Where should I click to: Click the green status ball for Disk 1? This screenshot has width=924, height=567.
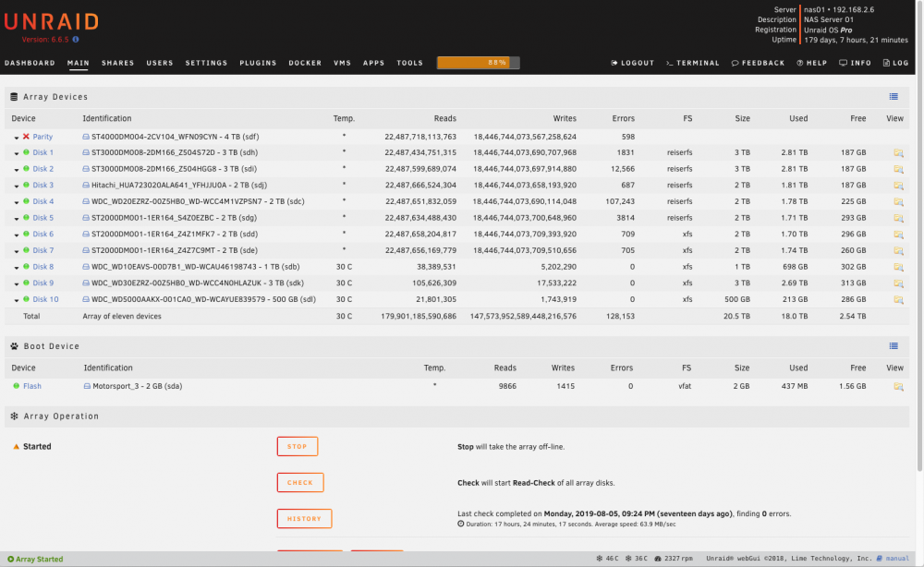tap(26, 152)
